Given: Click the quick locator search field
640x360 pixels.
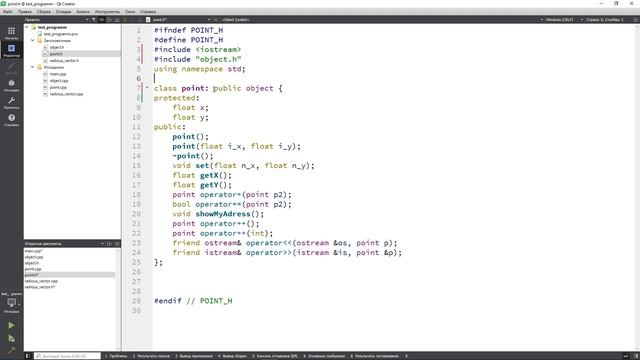Looking at the screenshot, I should tap(67, 356).
